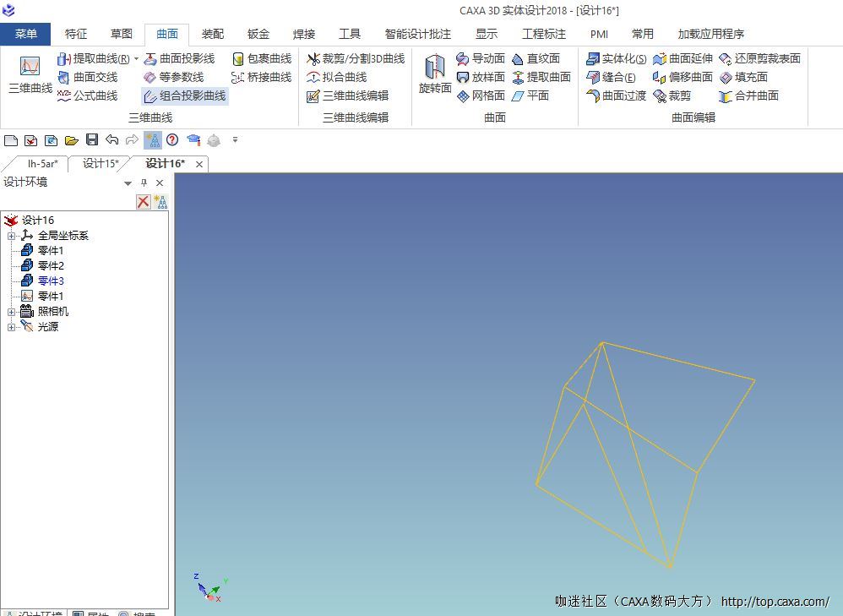Screen dimensions: 843x616
Task: Click the Redo arrow
Action: [x=132, y=140]
